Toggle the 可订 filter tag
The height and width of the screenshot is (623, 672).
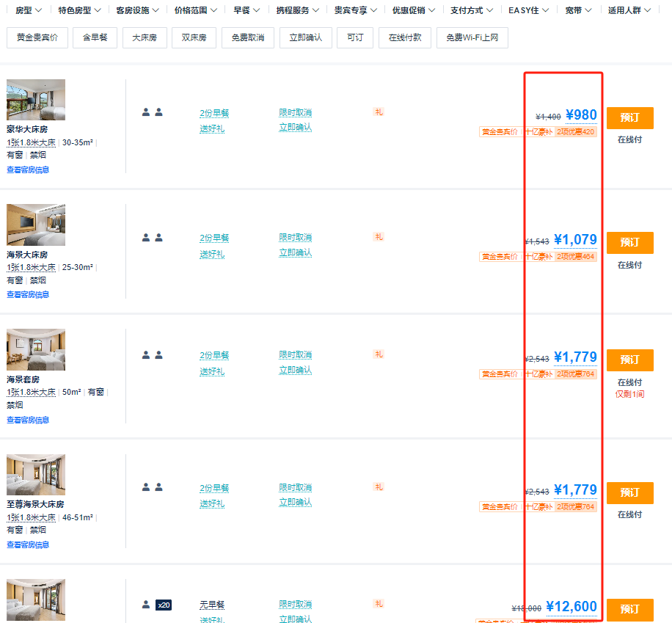[355, 37]
